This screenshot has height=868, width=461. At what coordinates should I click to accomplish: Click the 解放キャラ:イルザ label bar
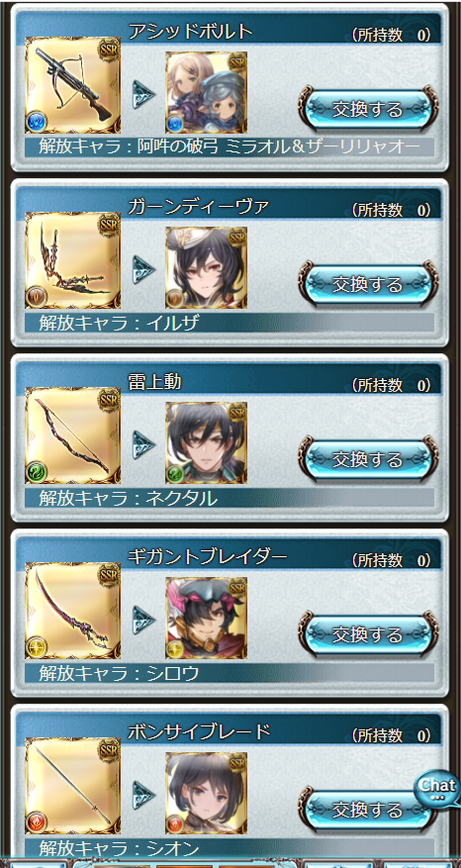230,323
